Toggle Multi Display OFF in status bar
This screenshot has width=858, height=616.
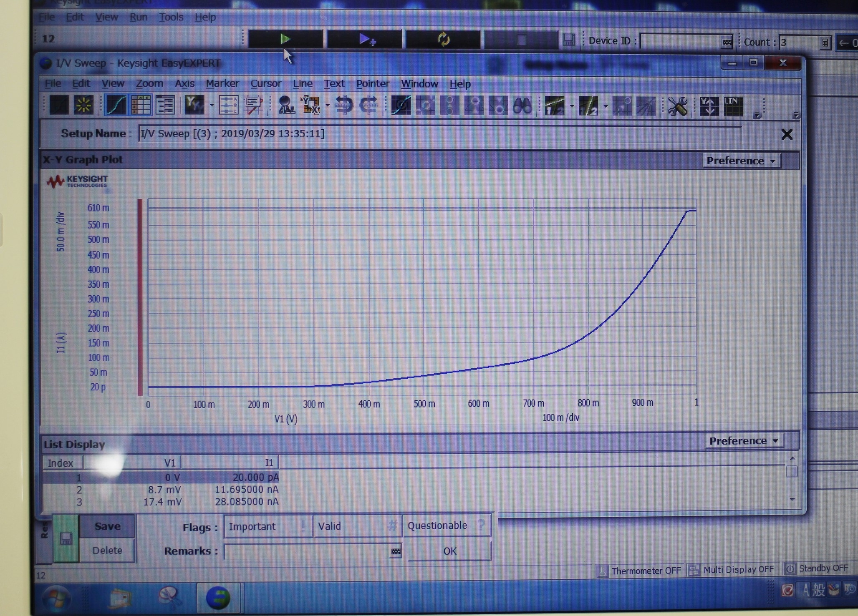732,570
